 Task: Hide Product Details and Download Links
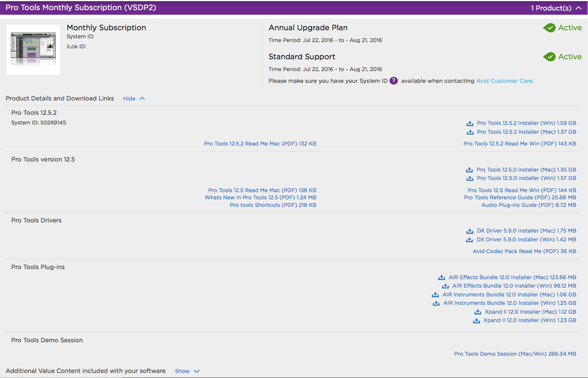[134, 98]
